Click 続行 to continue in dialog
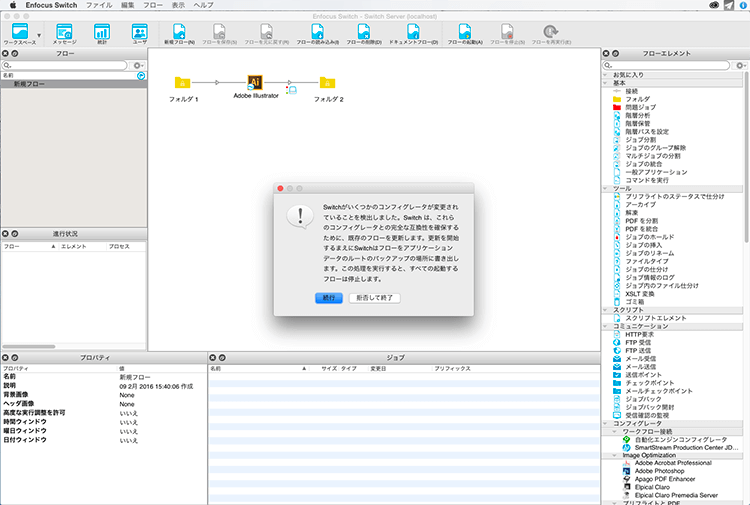This screenshot has width=750, height=505. (329, 298)
